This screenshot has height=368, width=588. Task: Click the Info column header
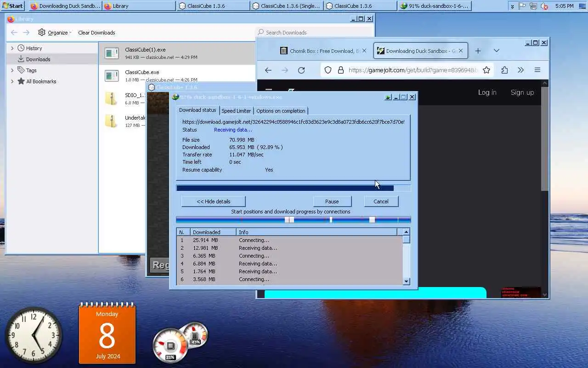317,232
